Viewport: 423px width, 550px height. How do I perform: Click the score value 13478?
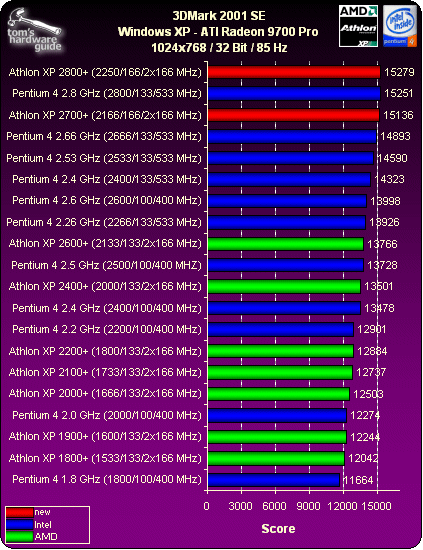click(380, 308)
